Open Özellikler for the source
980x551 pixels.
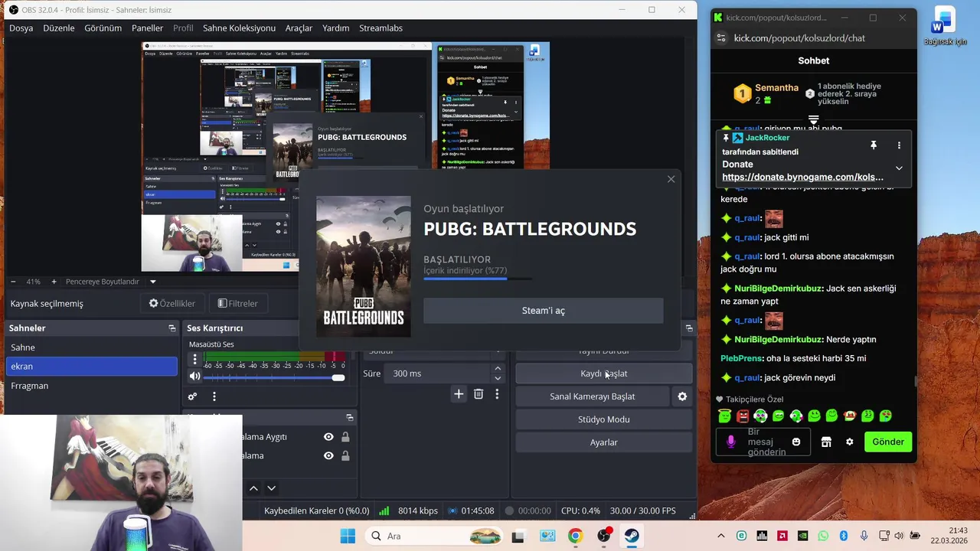[x=172, y=303]
